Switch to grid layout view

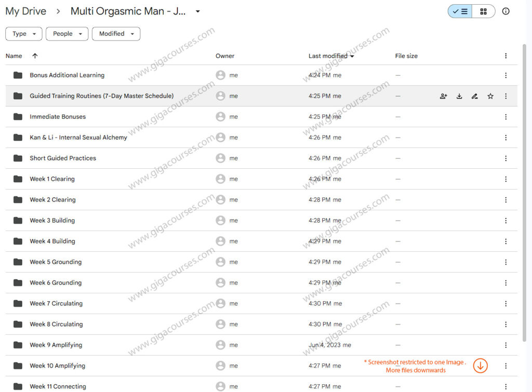[483, 11]
